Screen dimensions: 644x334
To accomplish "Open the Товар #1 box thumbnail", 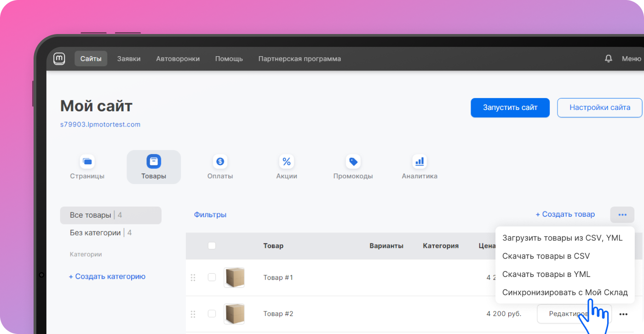I will point(234,277).
